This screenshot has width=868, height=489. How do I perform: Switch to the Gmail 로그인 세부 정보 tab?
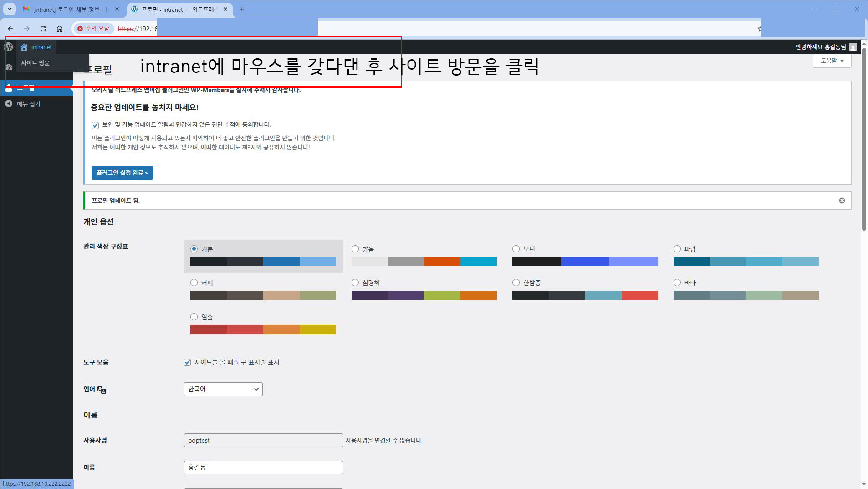pos(71,9)
